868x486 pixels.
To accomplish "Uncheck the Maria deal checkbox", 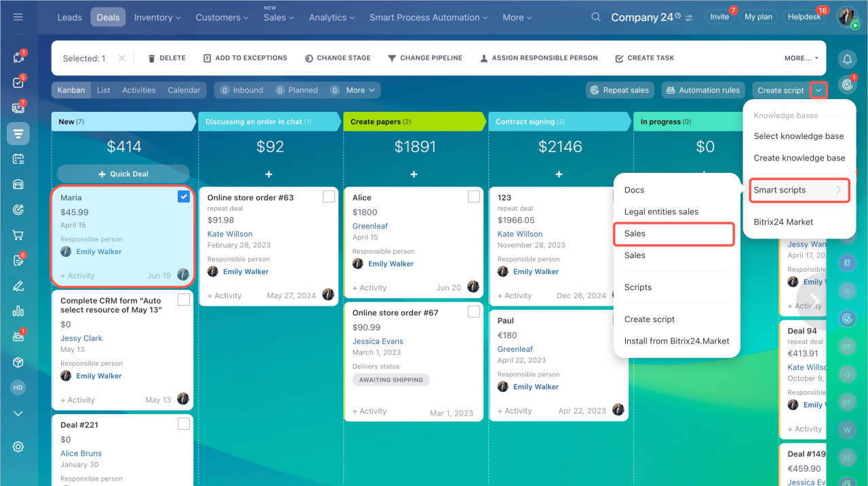I will coord(184,197).
